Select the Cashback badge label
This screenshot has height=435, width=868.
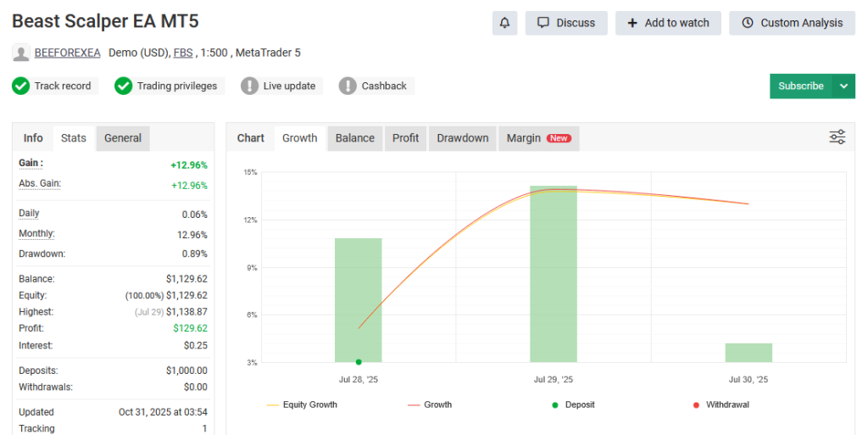(x=384, y=86)
